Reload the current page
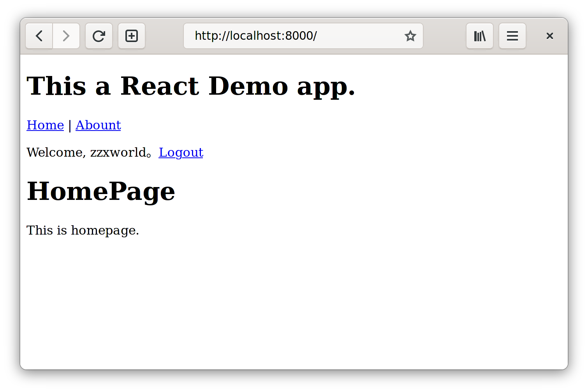The image size is (588, 392). pyautogui.click(x=99, y=36)
